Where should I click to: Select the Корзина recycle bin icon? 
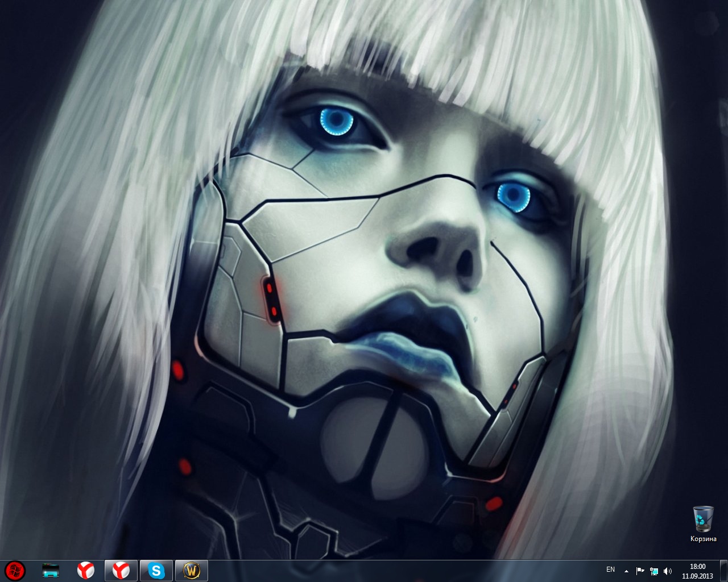click(x=703, y=518)
